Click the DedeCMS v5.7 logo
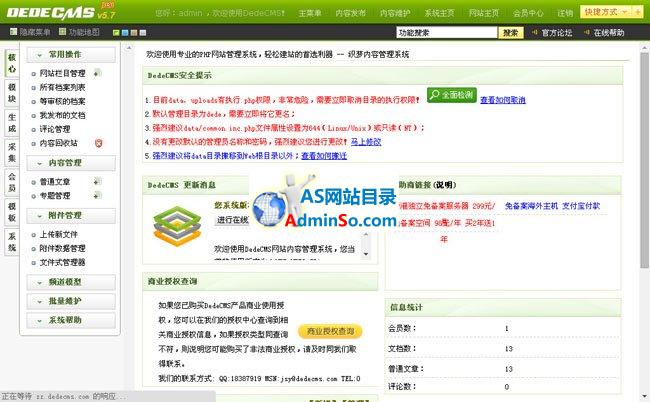This screenshot has height=402, width=650. tap(61, 12)
